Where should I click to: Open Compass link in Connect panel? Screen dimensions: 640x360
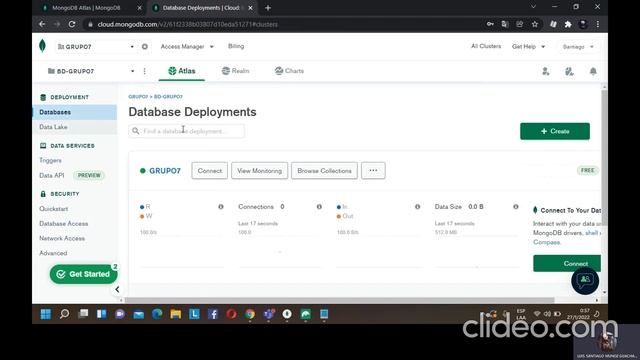[x=547, y=242]
